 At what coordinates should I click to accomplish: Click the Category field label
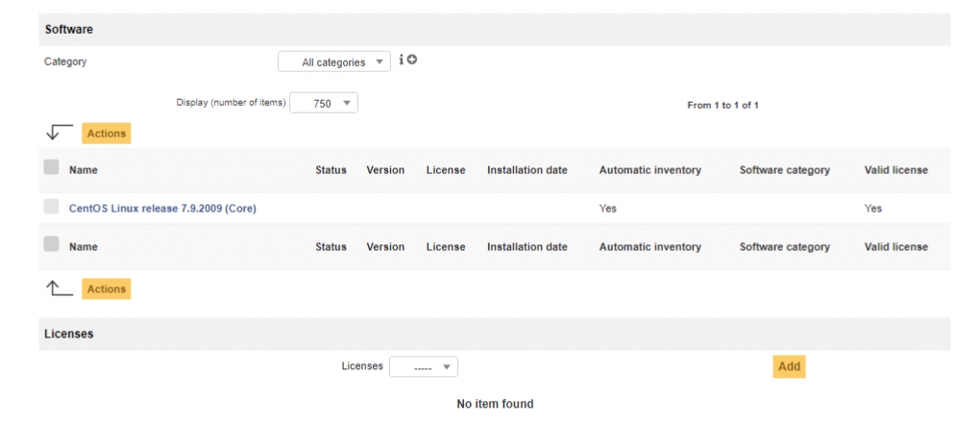(65, 62)
